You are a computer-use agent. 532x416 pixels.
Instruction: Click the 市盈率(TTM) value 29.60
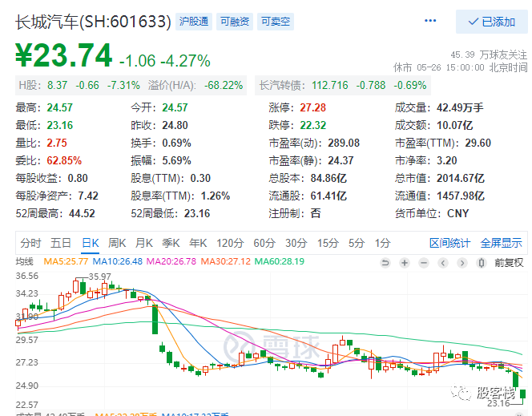[478, 143]
